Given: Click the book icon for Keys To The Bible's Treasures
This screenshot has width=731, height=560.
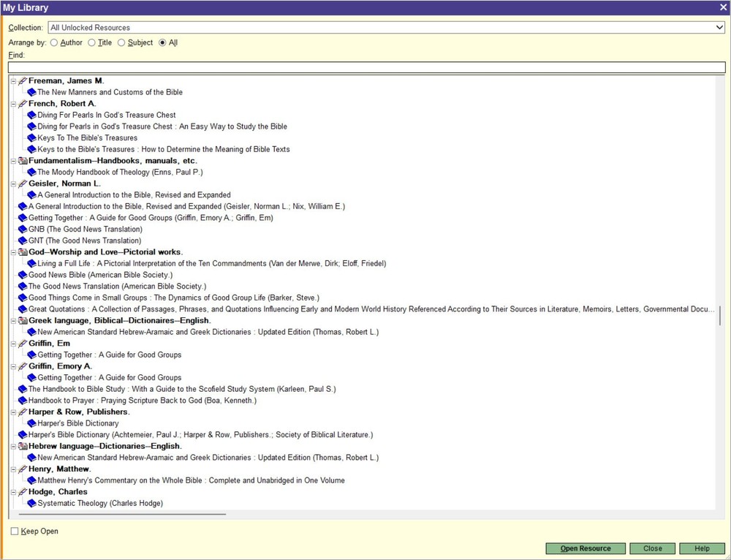Looking at the screenshot, I should tap(31, 138).
